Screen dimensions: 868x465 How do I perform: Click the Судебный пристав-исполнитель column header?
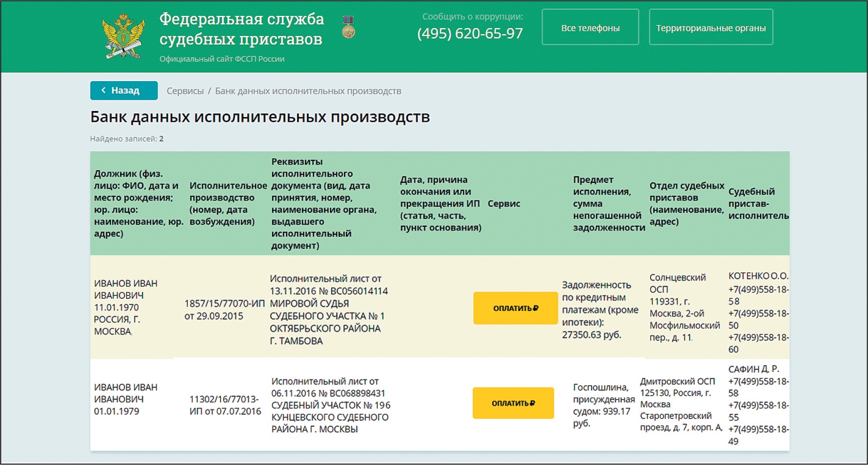pos(758,203)
